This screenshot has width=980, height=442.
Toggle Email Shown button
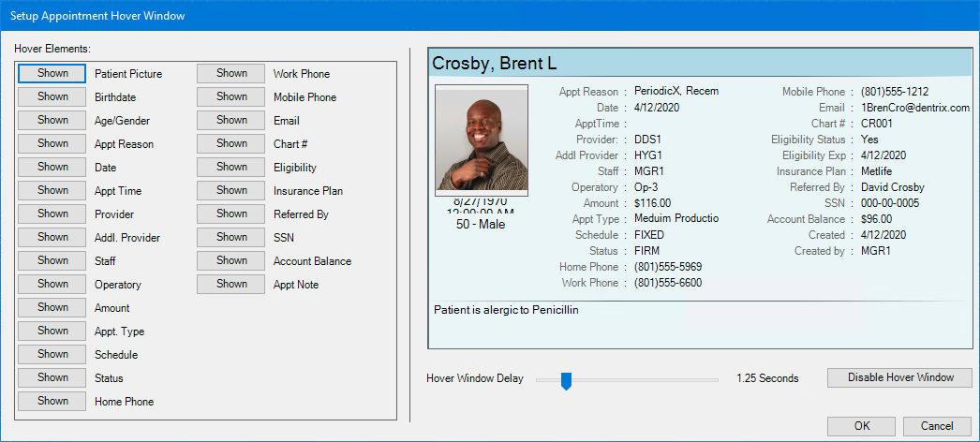(x=231, y=120)
